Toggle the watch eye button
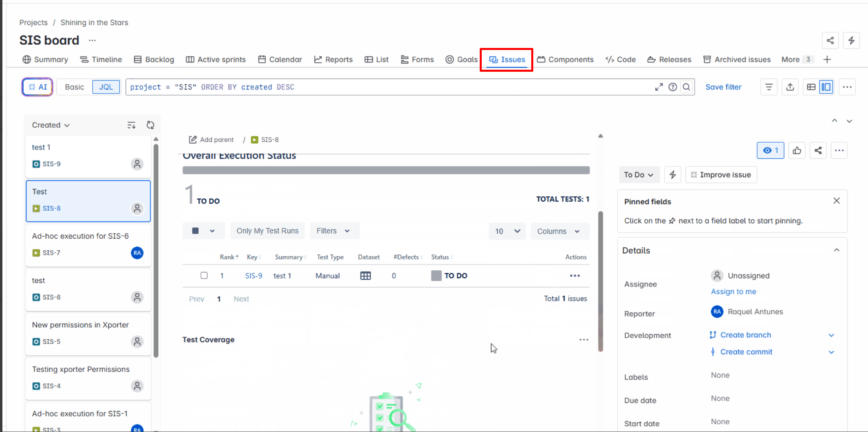Image resolution: width=868 pixels, height=432 pixels. click(770, 151)
